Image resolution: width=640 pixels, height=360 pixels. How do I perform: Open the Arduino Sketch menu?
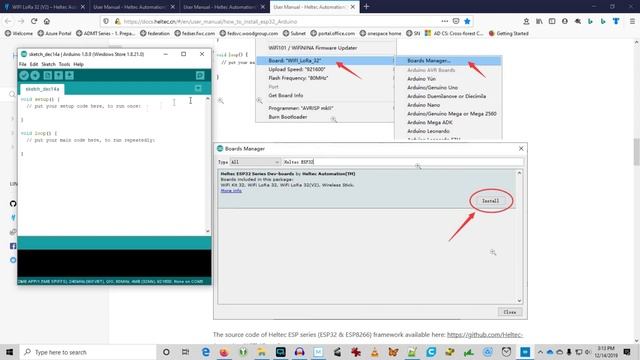(48, 64)
